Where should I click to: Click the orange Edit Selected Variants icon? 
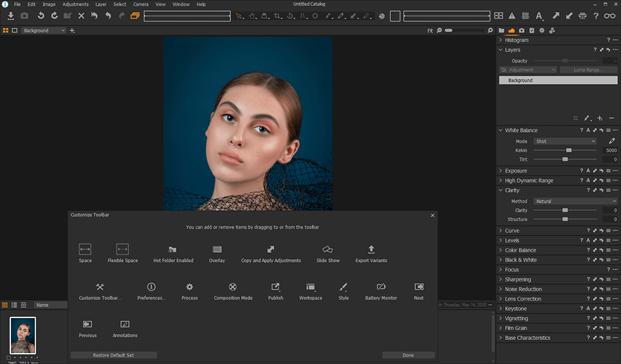tap(135, 16)
